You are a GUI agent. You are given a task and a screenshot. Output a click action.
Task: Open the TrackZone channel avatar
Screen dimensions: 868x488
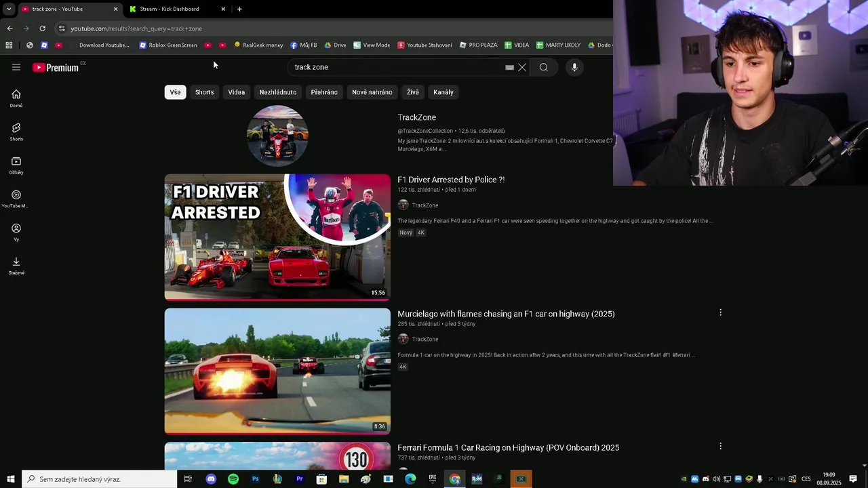[x=277, y=136]
